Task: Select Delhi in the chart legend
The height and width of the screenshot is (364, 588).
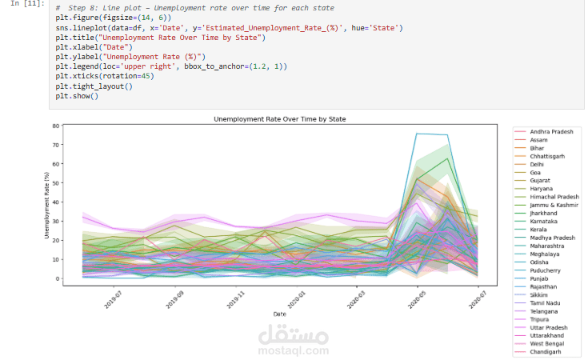Action: pyautogui.click(x=537, y=165)
